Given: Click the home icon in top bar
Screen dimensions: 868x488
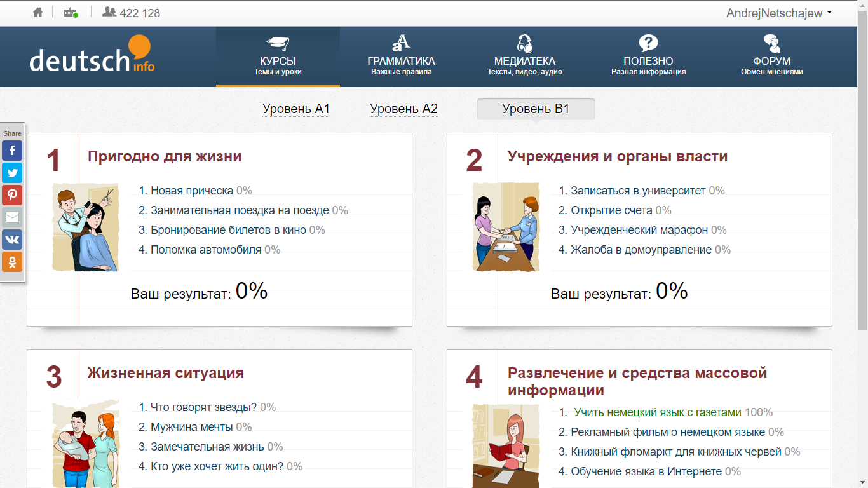Looking at the screenshot, I should 37,11.
